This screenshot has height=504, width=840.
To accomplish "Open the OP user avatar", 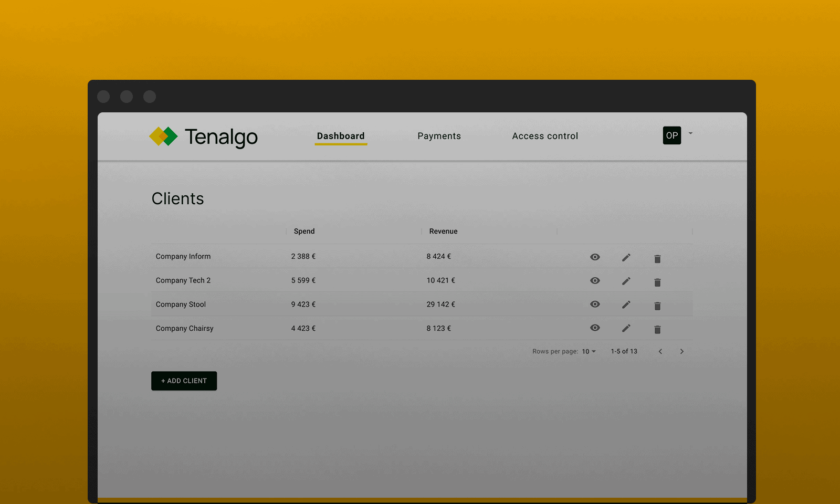I will coord(672,135).
